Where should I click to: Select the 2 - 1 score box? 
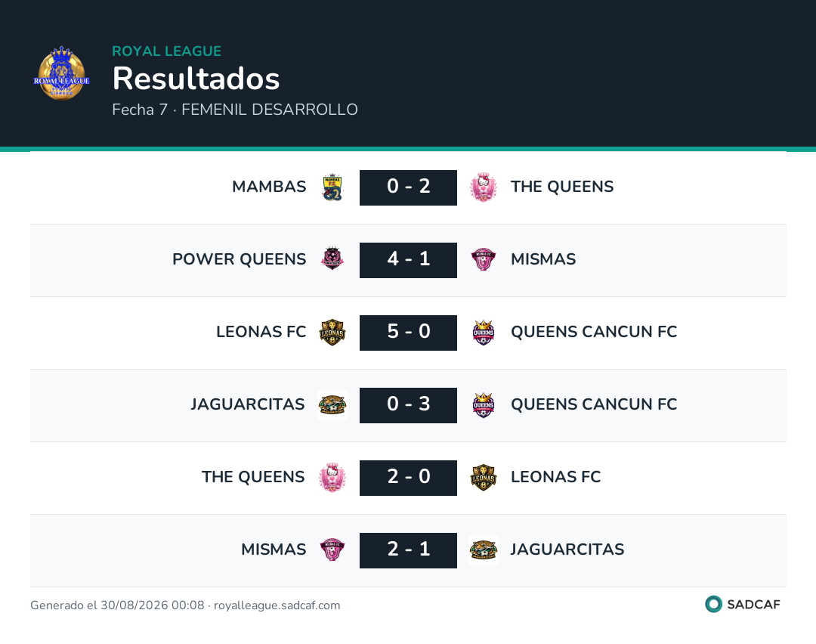coord(409,550)
